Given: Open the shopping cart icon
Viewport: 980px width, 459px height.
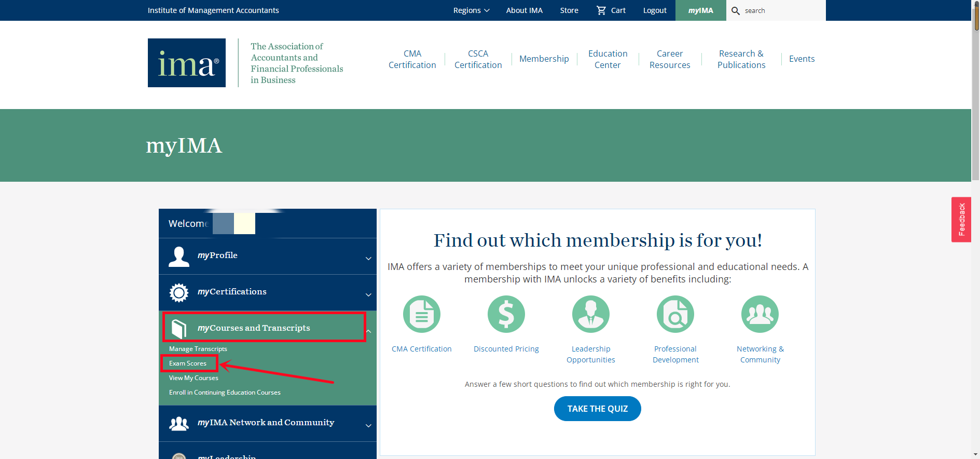Looking at the screenshot, I should pyautogui.click(x=601, y=10).
